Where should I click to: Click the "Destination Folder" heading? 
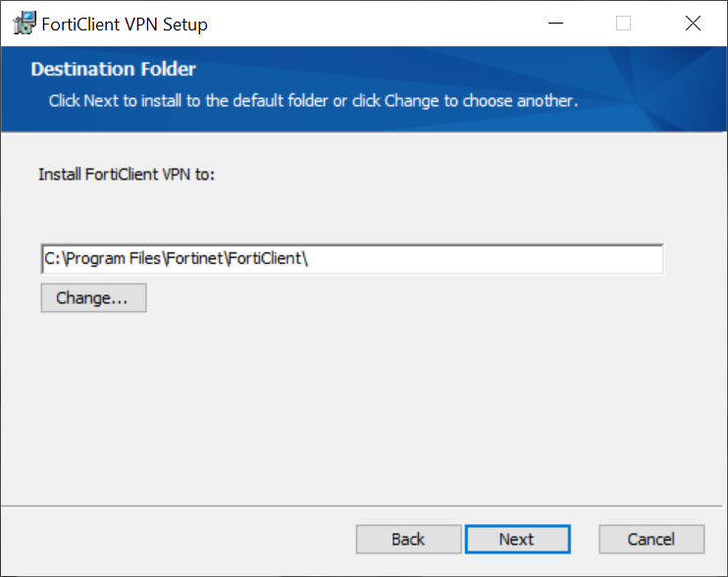[114, 70]
